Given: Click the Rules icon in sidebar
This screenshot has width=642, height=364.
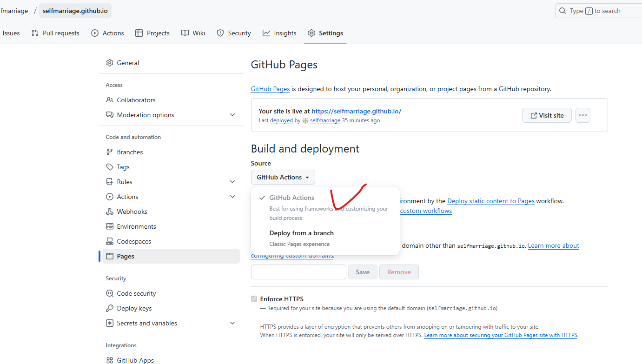Looking at the screenshot, I should click(x=110, y=182).
